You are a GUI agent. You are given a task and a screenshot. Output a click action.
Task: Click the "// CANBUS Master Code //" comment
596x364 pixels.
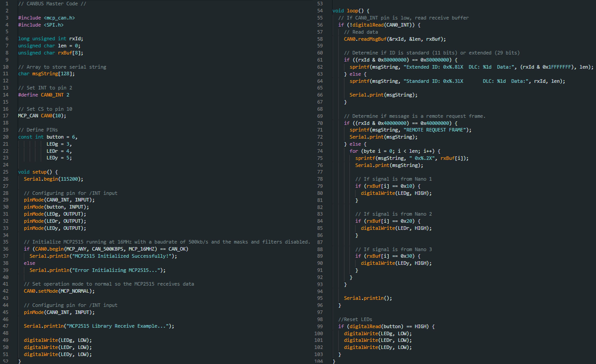coord(52,4)
